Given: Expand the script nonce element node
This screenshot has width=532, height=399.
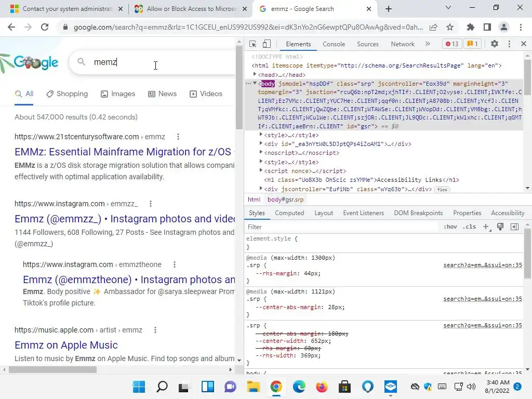Looking at the screenshot, I should point(261,170).
